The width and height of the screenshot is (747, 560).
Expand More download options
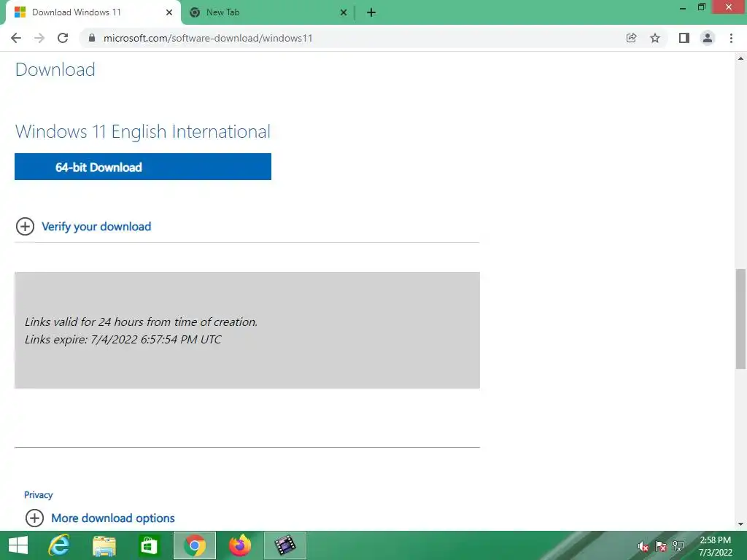coord(34,518)
